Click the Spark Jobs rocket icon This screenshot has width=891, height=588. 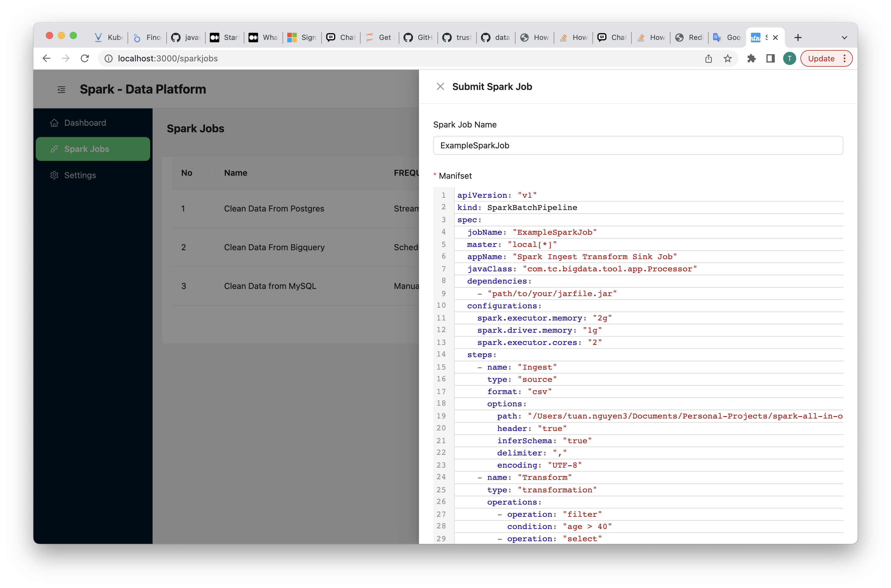tap(55, 149)
